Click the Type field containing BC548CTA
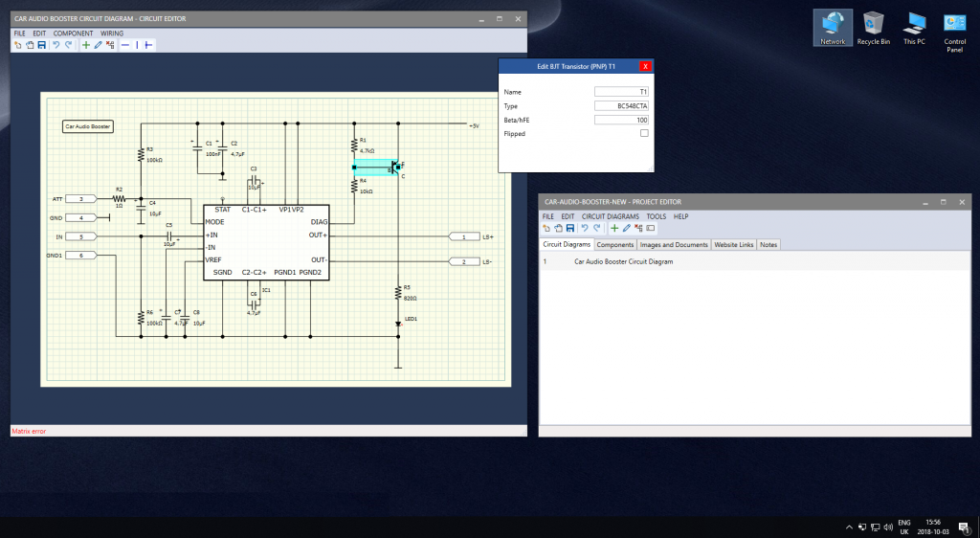This screenshot has height=538, width=980. 621,105
